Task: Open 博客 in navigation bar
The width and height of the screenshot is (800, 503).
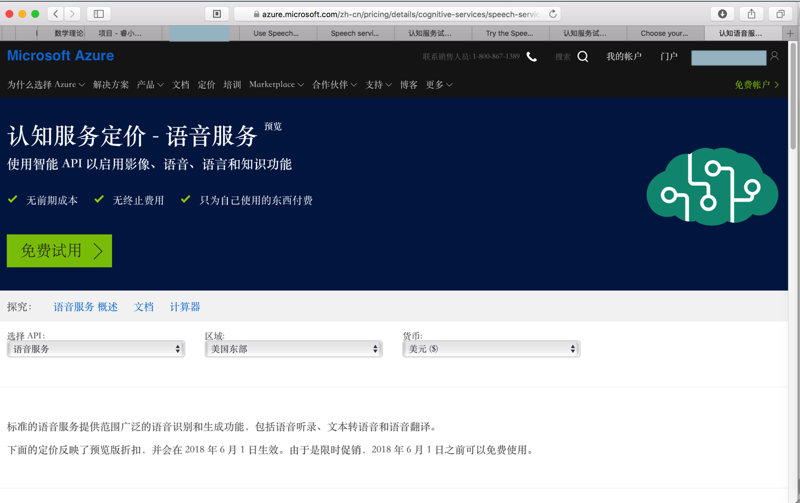Action: (x=409, y=85)
